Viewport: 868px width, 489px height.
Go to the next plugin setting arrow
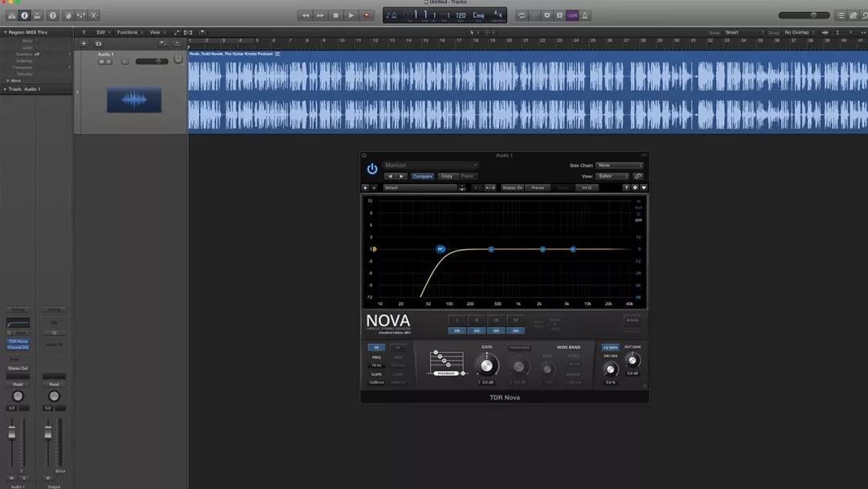402,176
